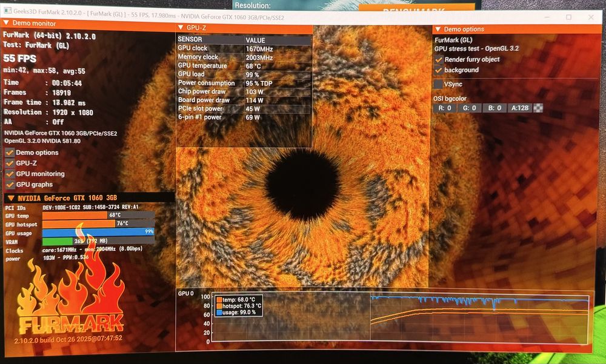
Task: Uncheck the Demo options checkbox in Demo monitor
Action: point(10,153)
